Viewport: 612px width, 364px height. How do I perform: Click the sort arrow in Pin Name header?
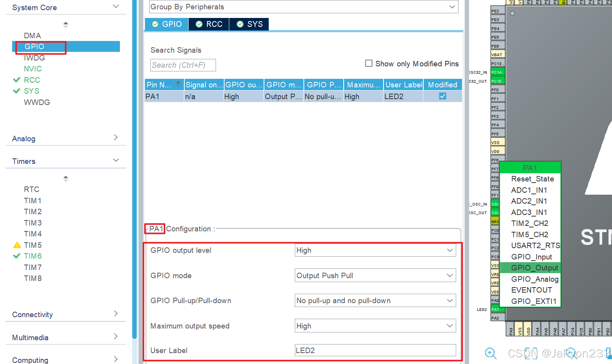coord(178,84)
